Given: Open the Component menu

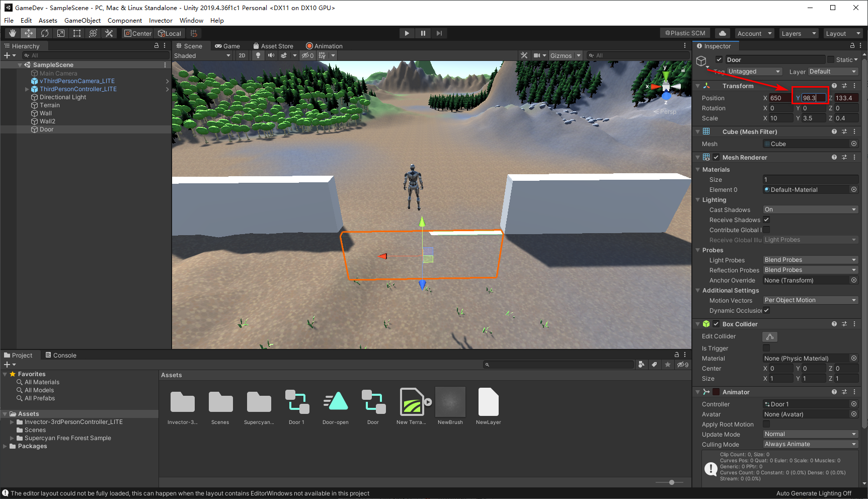Looking at the screenshot, I should point(125,21).
